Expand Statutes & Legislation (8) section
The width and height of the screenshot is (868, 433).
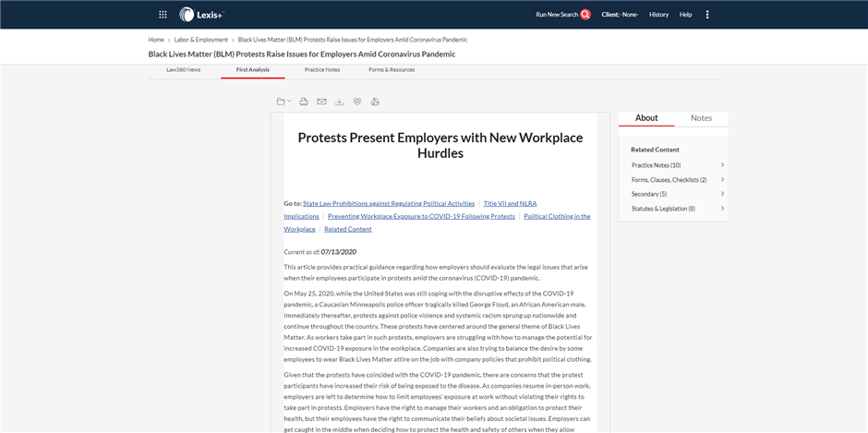tap(721, 209)
